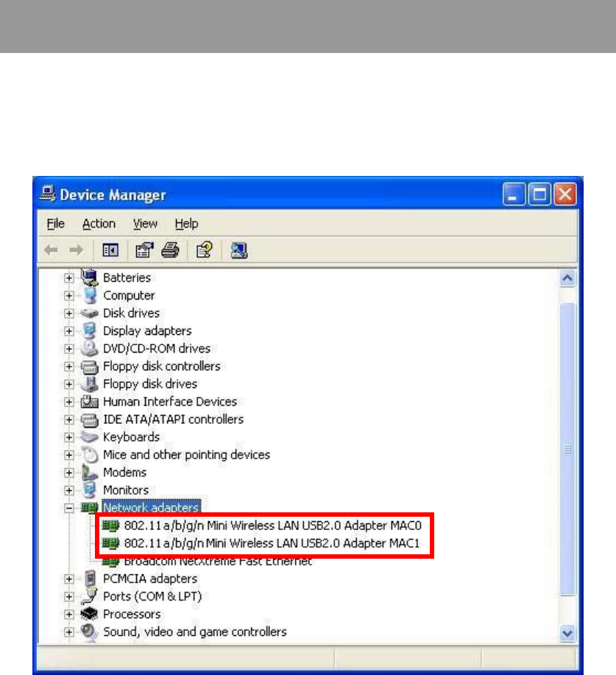Open the Properties toolbar icon
Screen dimensions: 616x675
coord(144,250)
